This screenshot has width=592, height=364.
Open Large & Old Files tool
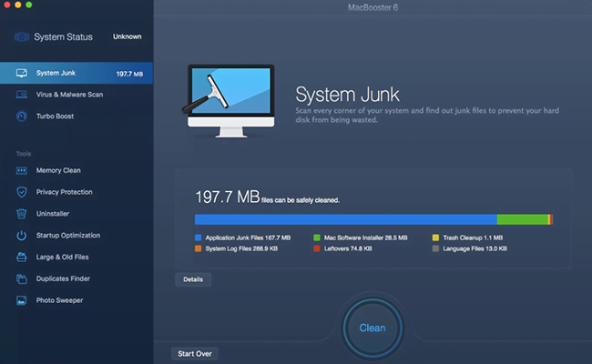(x=77, y=257)
